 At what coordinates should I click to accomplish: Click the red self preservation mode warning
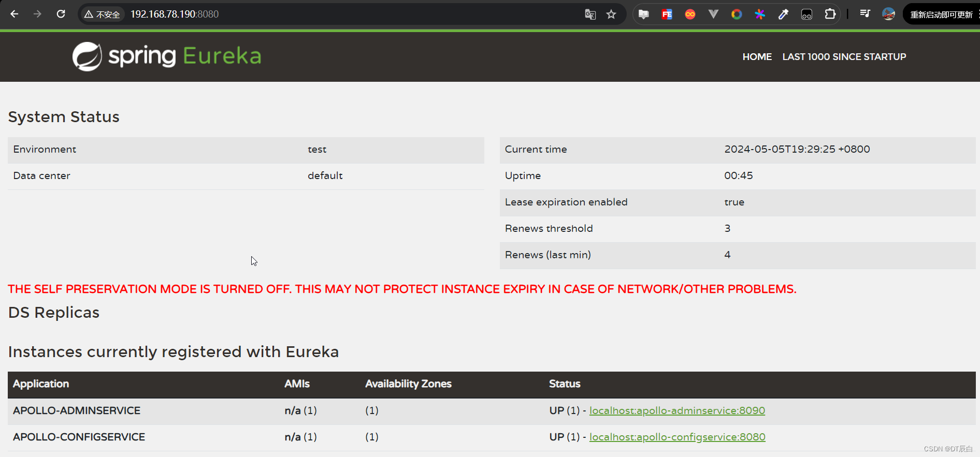[402, 289]
